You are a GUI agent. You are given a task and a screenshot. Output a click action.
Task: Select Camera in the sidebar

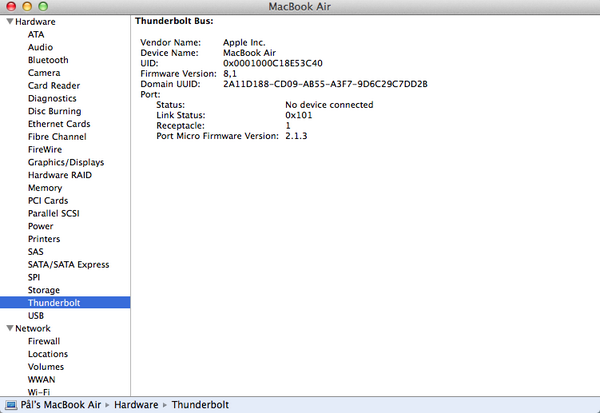click(x=44, y=73)
